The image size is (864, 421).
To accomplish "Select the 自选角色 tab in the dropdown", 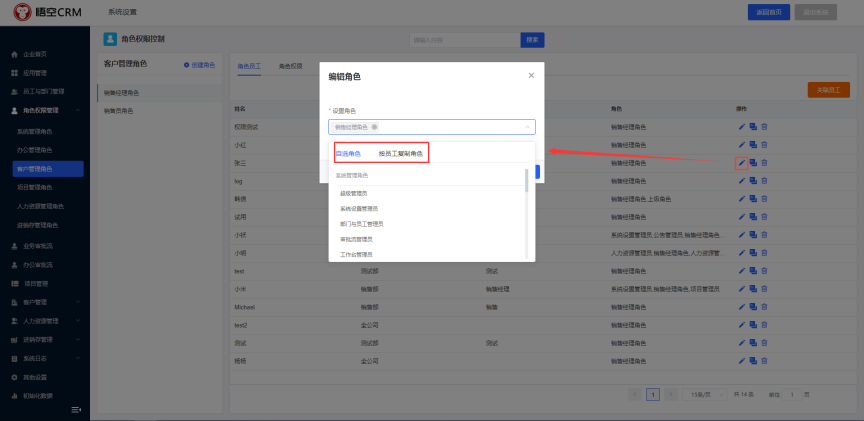I will click(348, 154).
